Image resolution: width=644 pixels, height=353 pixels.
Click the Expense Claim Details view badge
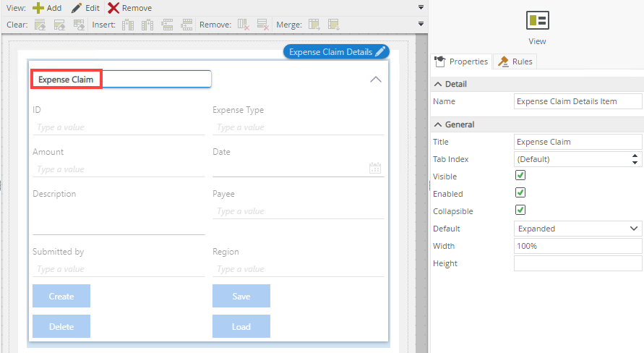coord(336,52)
